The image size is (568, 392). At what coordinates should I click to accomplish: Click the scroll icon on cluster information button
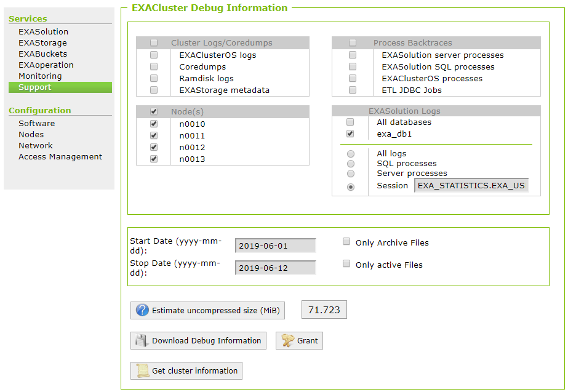click(x=142, y=370)
